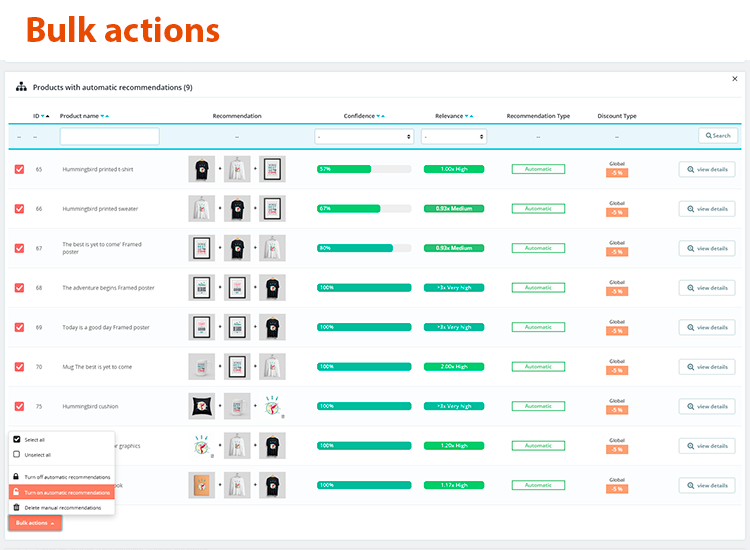Image resolution: width=750 pixels, height=550 pixels.
Task: Open the Confidence filter dropdown
Action: (x=364, y=137)
